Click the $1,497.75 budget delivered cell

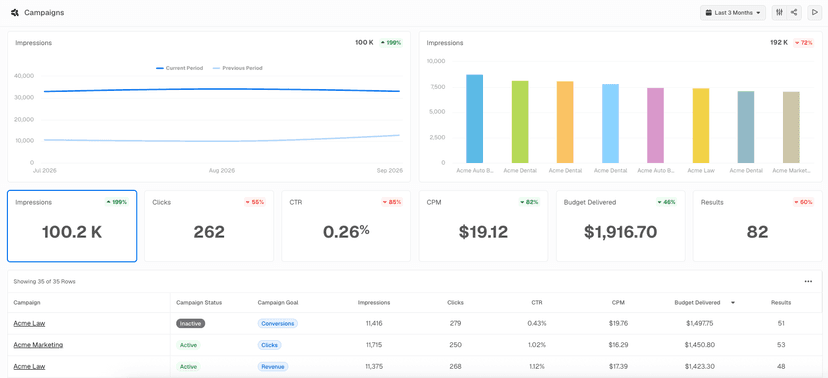[700, 323]
